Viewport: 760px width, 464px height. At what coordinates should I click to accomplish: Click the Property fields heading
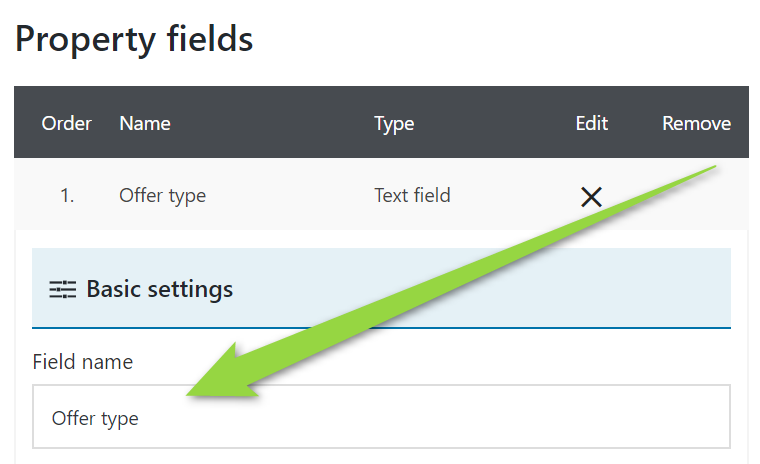coord(134,40)
